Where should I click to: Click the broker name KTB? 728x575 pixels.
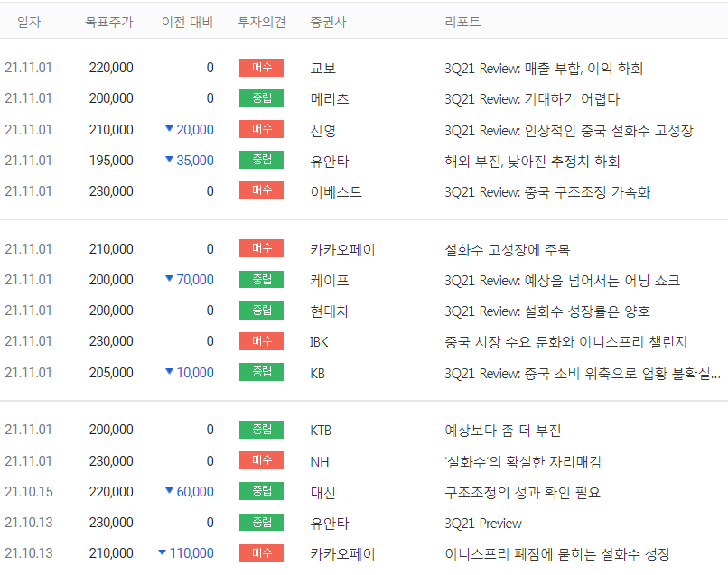pyautogui.click(x=321, y=431)
